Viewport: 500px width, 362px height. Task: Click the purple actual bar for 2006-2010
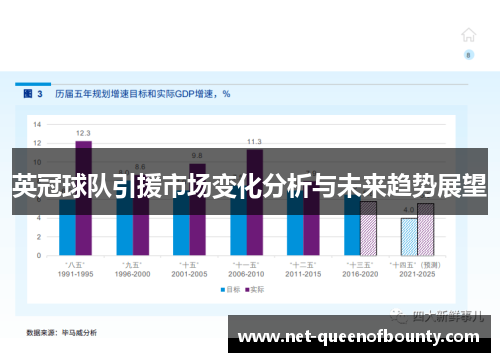pyautogui.click(x=255, y=203)
